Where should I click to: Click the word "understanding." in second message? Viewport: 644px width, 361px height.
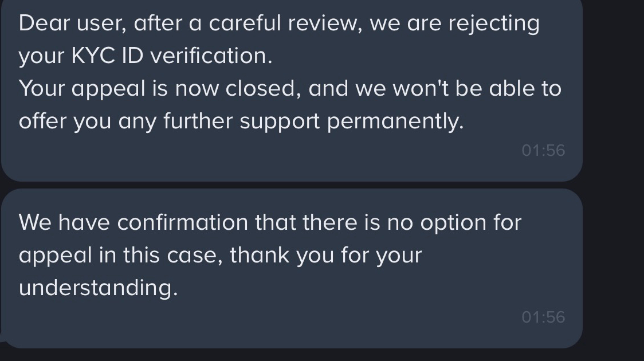(x=98, y=288)
